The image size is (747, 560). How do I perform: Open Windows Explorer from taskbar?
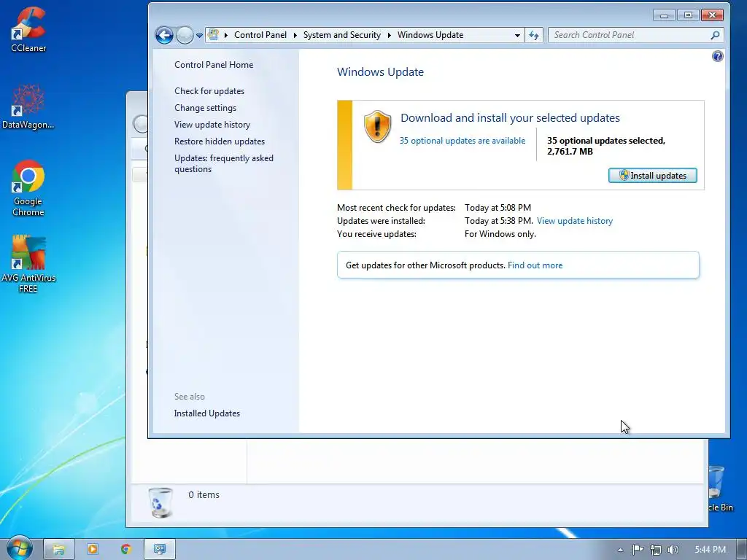tap(59, 550)
